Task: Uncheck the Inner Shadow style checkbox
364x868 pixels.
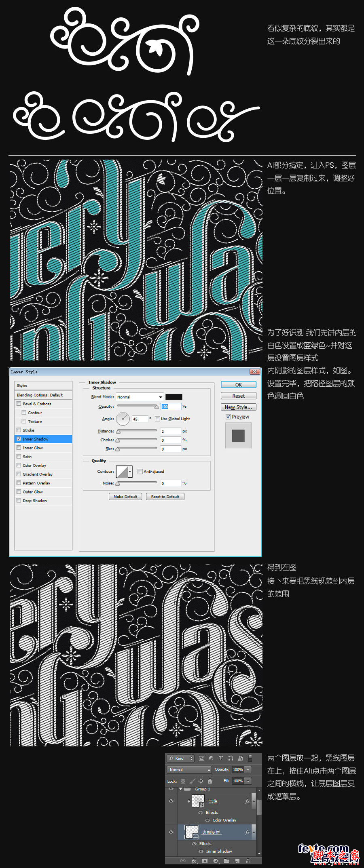Action: 19,439
